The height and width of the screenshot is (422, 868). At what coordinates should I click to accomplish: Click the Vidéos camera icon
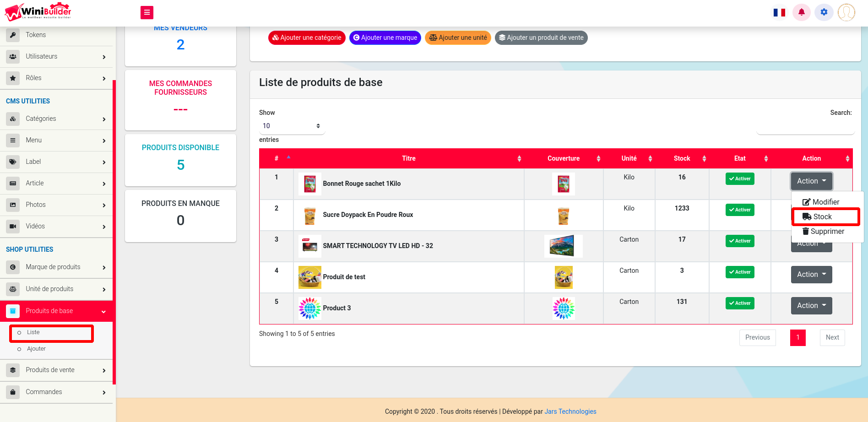point(13,226)
